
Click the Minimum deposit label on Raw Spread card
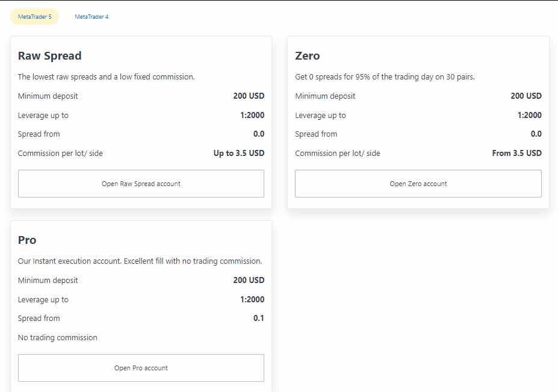[48, 96]
